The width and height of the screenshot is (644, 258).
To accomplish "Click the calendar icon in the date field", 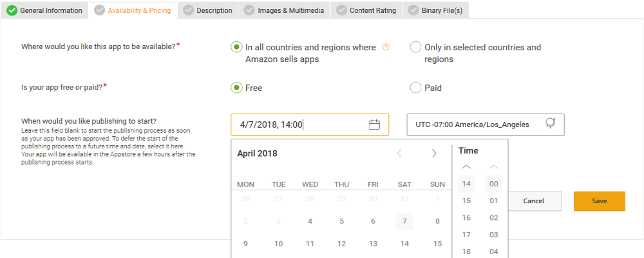I will coord(374,125).
